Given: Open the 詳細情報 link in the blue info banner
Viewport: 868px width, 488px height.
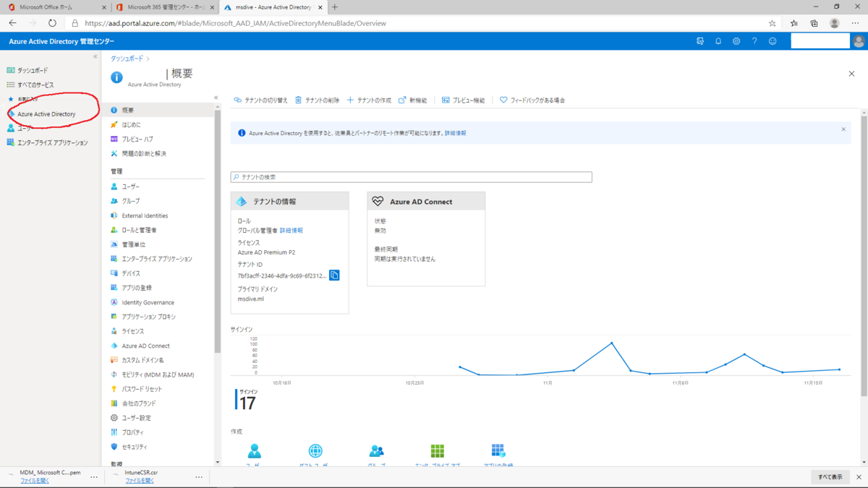Looking at the screenshot, I should 455,133.
